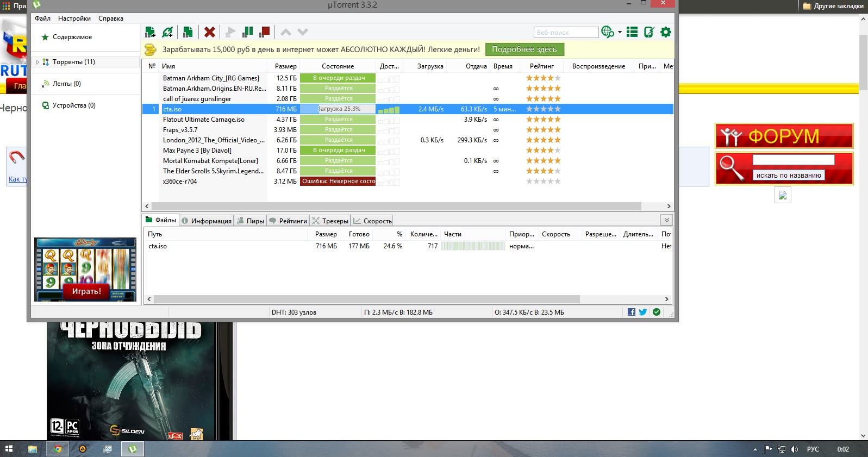Image resolution: width=868 pixels, height=457 pixels.
Task: Click DHT: 303 узлов status text
Action: 294,312
